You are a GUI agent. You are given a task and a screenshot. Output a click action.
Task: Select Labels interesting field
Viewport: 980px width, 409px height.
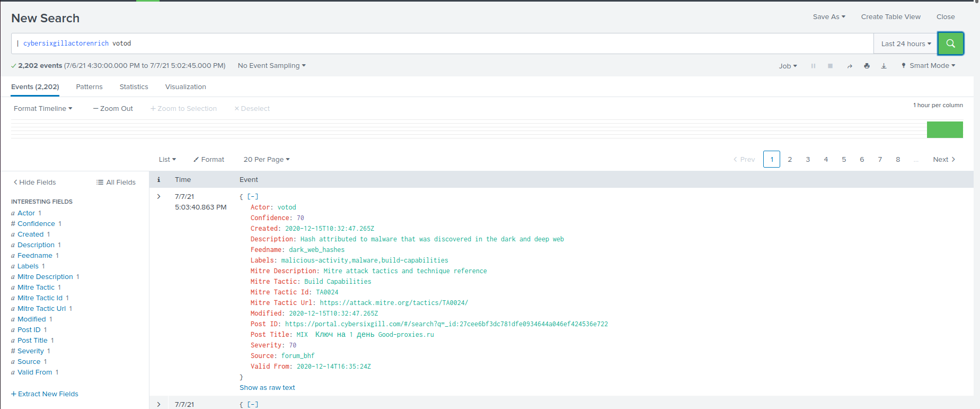28,266
